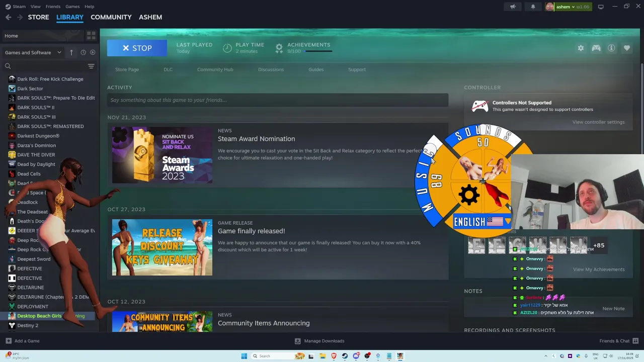Show game info icon

(x=611, y=48)
